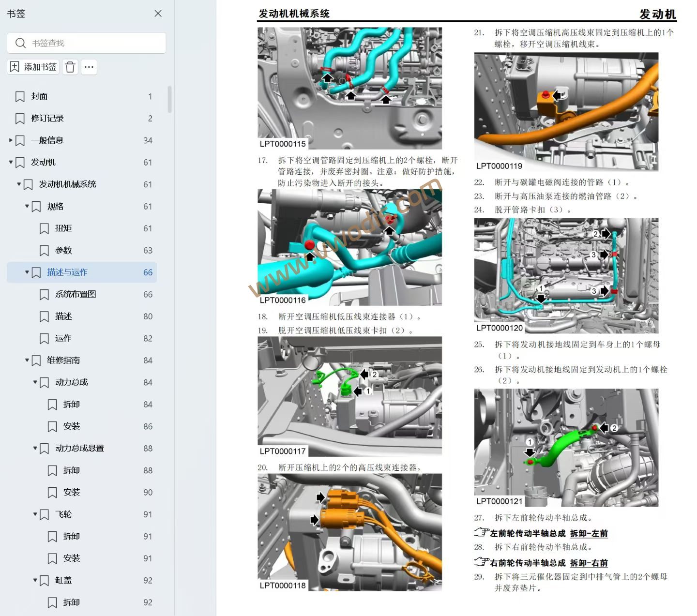Click bookmark icon beside 动力总成悬置
This screenshot has width=697, height=616.
pyautogui.click(x=44, y=448)
